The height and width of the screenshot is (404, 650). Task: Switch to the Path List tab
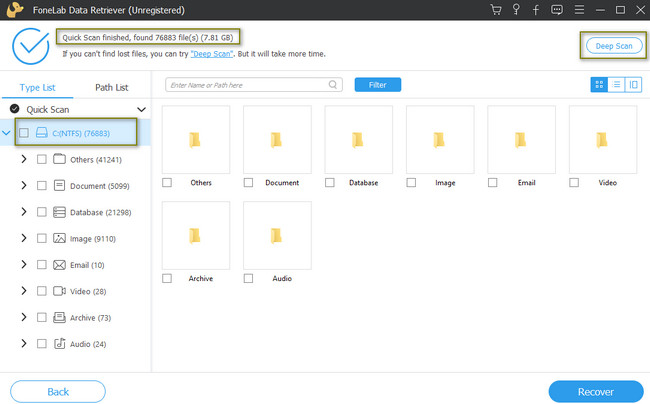tap(112, 87)
